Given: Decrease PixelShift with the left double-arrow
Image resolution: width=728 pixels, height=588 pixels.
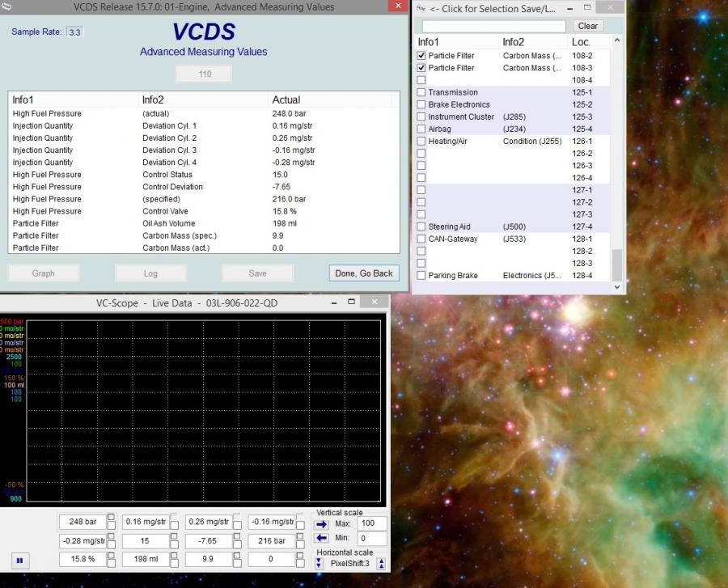Looking at the screenshot, I should [320, 563].
